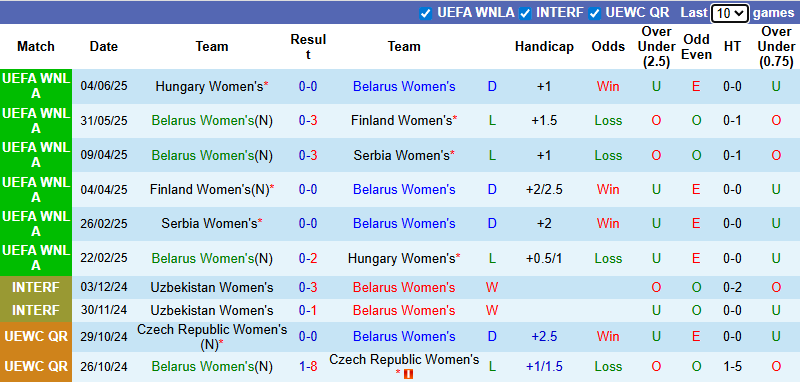The image size is (800, 382).
Task: Toggle the INTERF competition checkbox
Action: [525, 13]
